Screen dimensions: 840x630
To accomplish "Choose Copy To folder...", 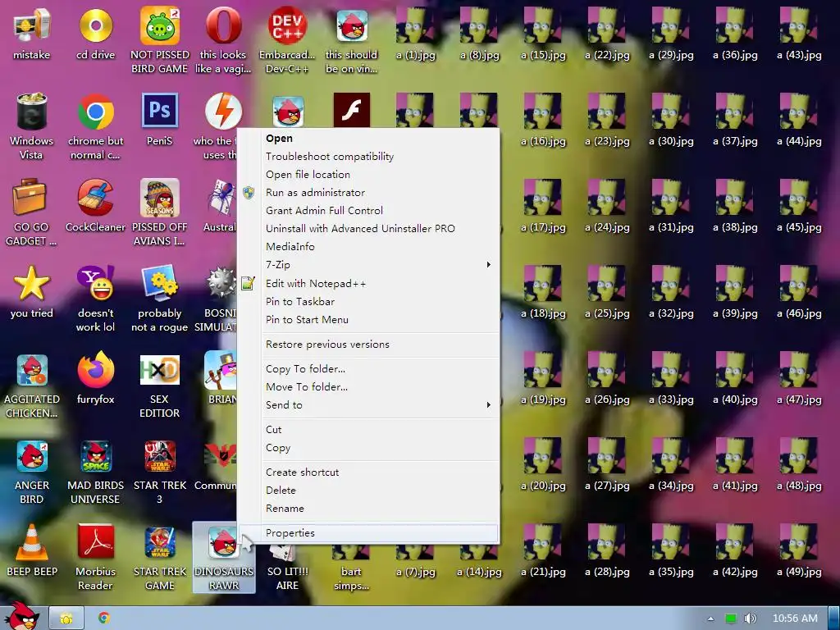I will tap(368, 368).
